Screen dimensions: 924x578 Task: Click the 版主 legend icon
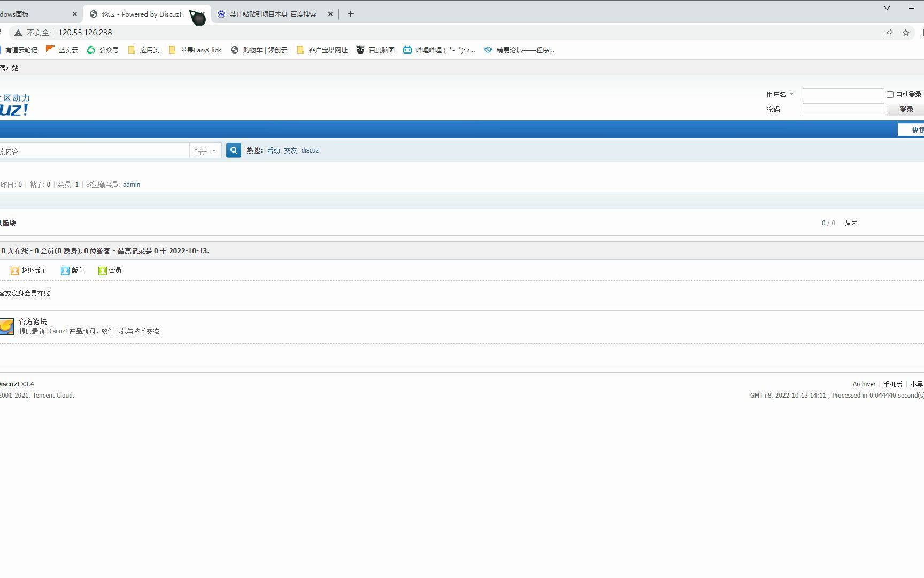pos(65,271)
